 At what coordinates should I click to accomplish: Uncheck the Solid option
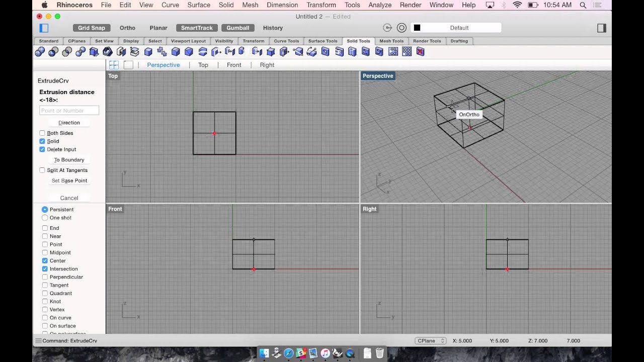pyautogui.click(x=42, y=141)
